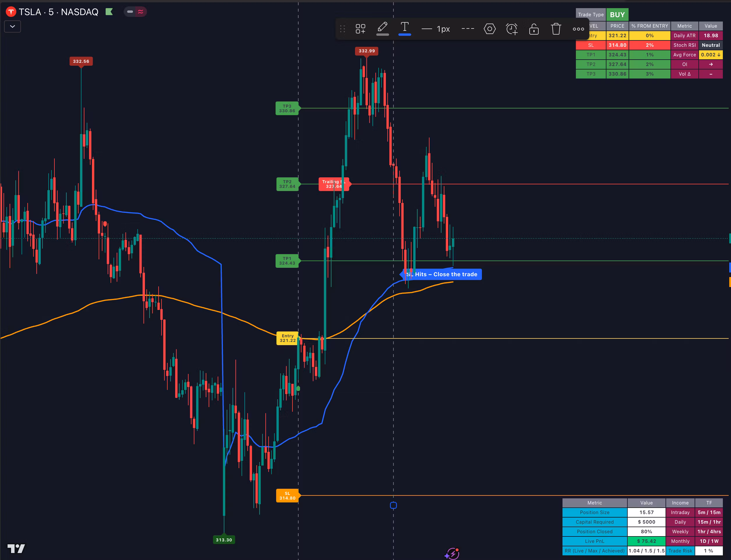Grab the floating toolbar drag handle
The image size is (731, 560).
[342, 29]
